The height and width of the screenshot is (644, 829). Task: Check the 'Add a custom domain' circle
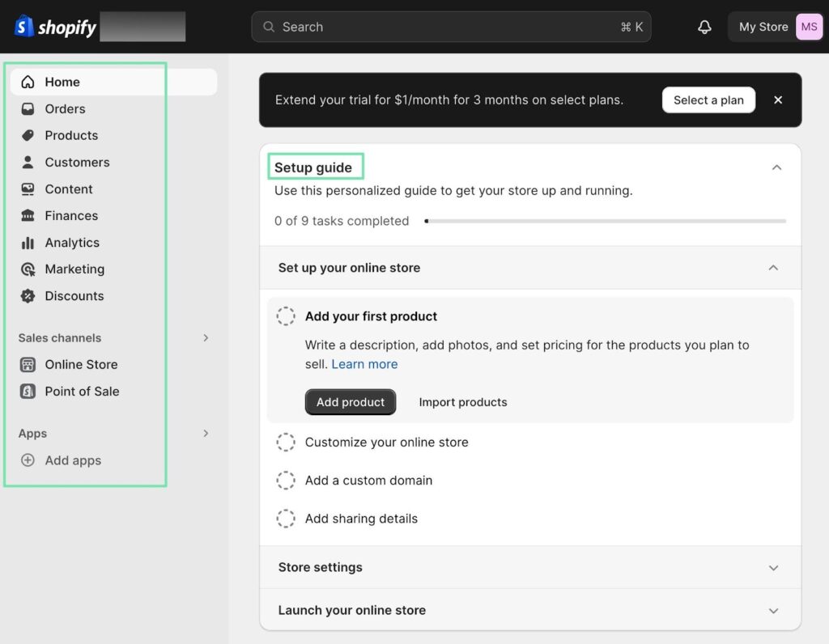point(286,481)
